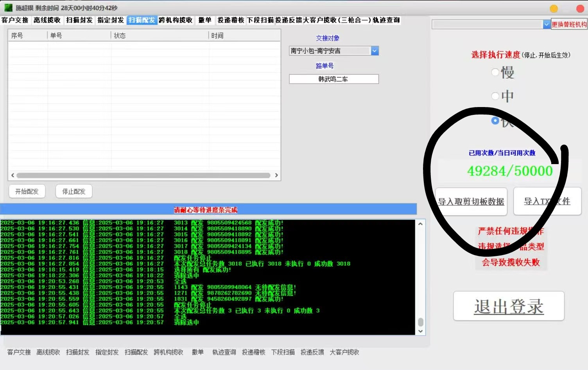Click 轨迹查询 in the footer list
Screen dimensions: 588x370
224,352
